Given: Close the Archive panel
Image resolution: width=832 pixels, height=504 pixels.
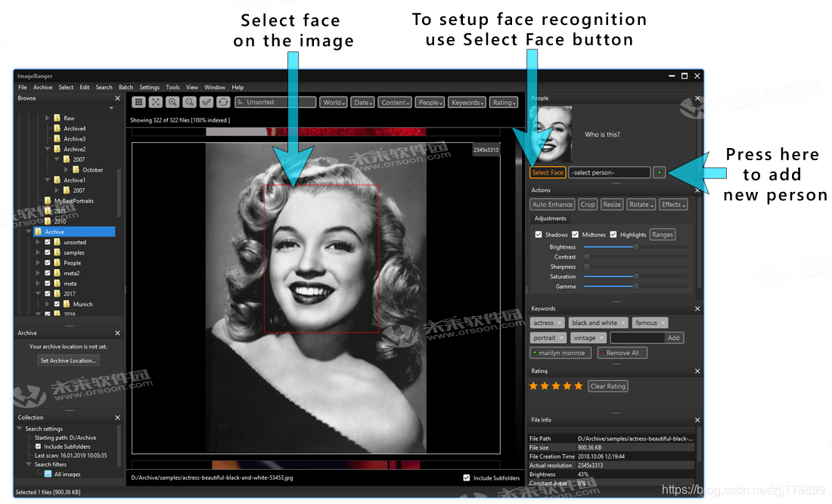Looking at the screenshot, I should pos(117,332).
